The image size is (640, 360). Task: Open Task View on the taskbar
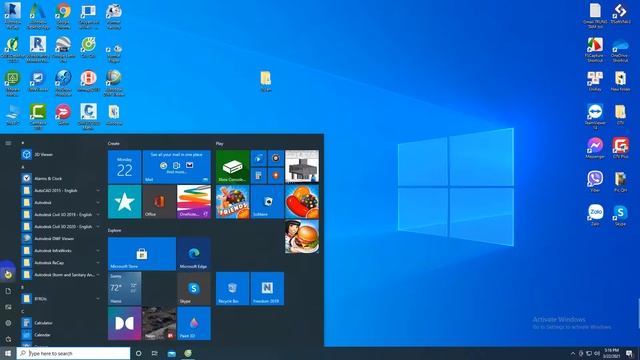point(155,353)
